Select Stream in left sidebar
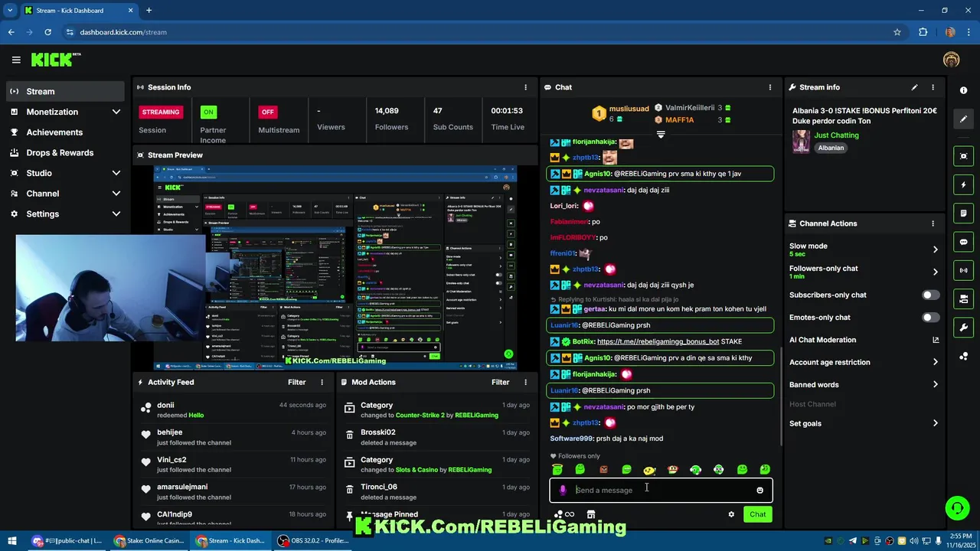 coord(65,91)
